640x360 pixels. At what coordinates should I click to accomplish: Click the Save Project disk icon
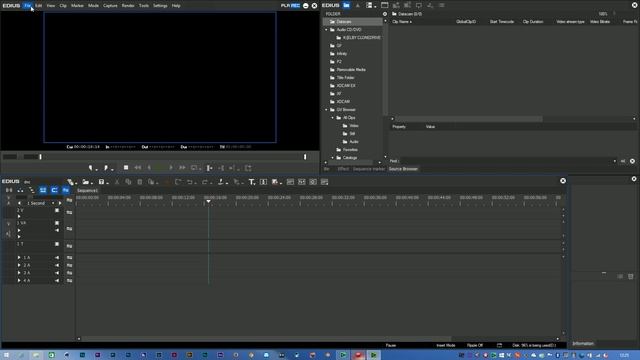tap(101, 182)
